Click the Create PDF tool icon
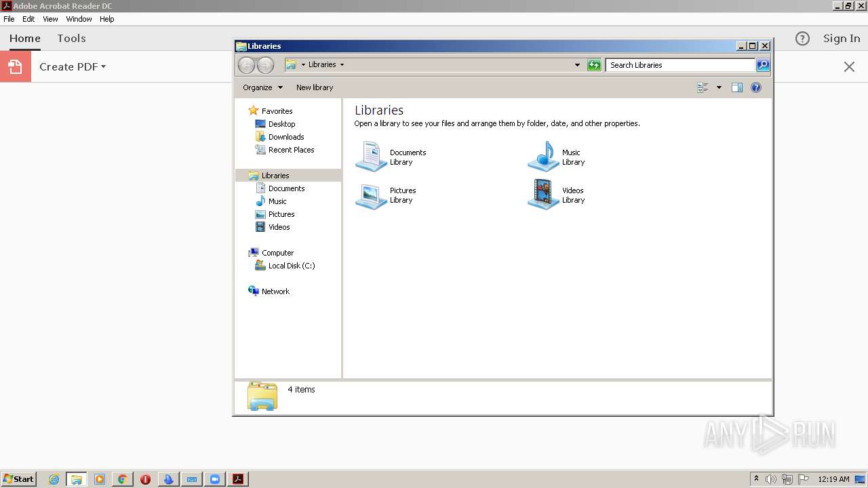The height and width of the screenshot is (488, 868). (16, 66)
